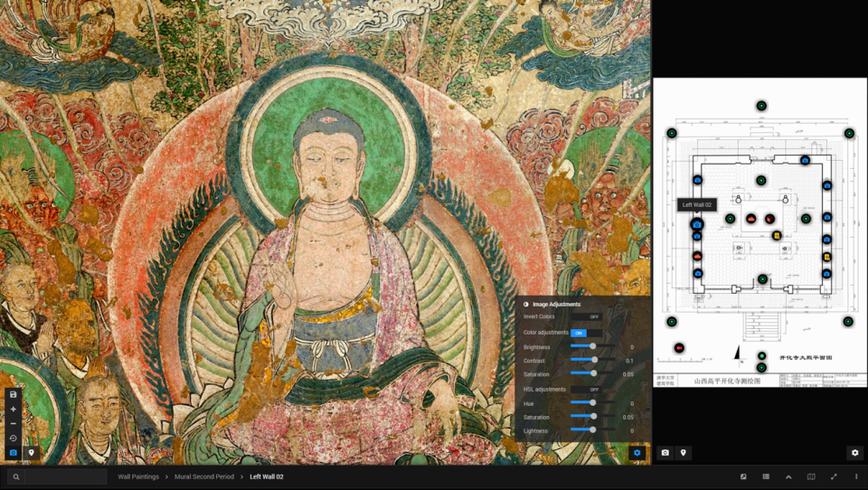
Task: Save the current image view
Action: (x=14, y=395)
